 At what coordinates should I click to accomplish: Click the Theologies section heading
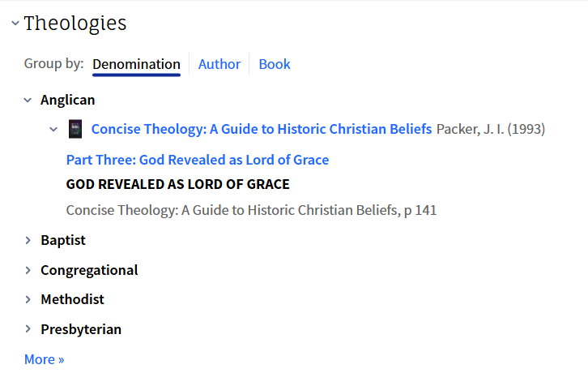click(x=75, y=24)
